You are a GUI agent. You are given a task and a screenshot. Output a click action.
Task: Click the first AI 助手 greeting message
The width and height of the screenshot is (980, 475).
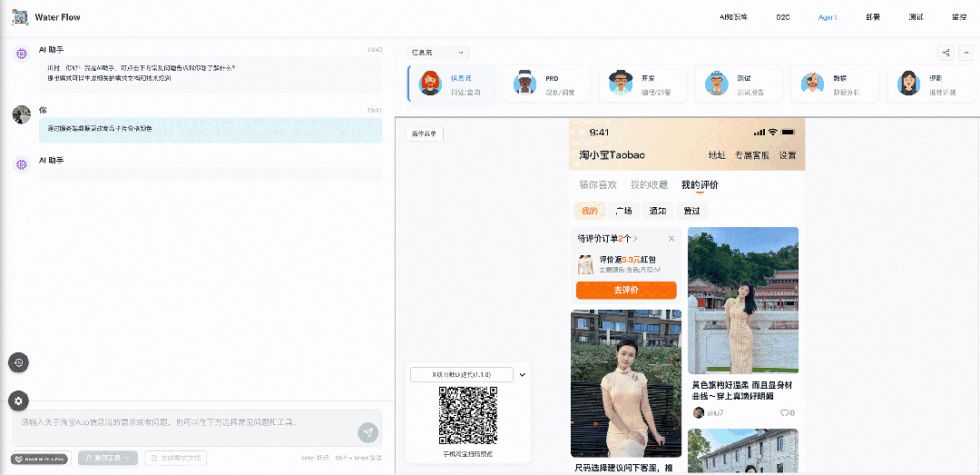click(210, 74)
